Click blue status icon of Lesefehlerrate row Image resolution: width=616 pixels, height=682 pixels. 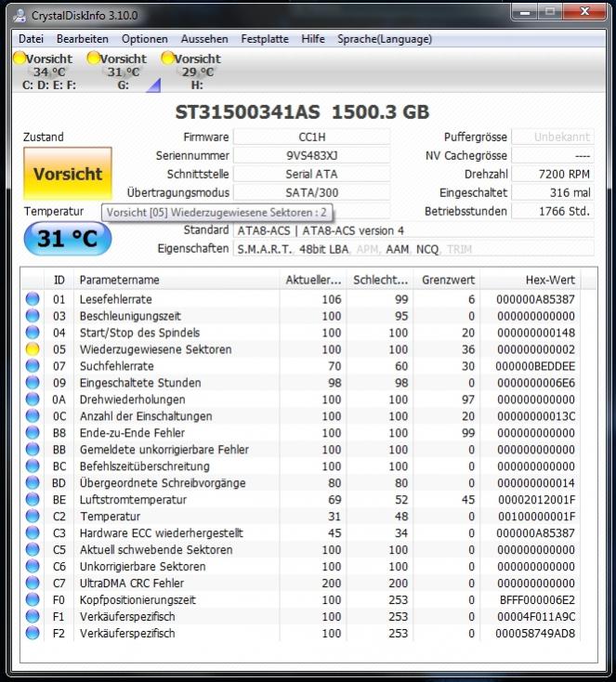click(x=33, y=299)
